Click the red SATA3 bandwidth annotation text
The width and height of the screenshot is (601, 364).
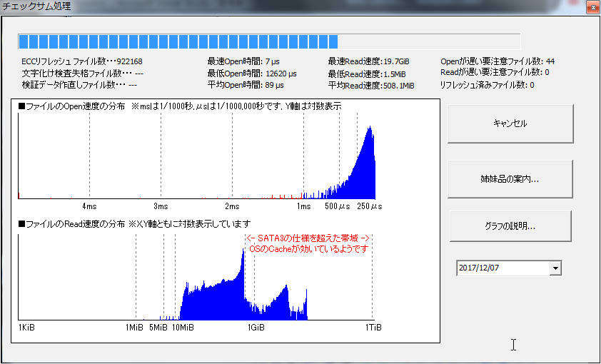(x=307, y=238)
